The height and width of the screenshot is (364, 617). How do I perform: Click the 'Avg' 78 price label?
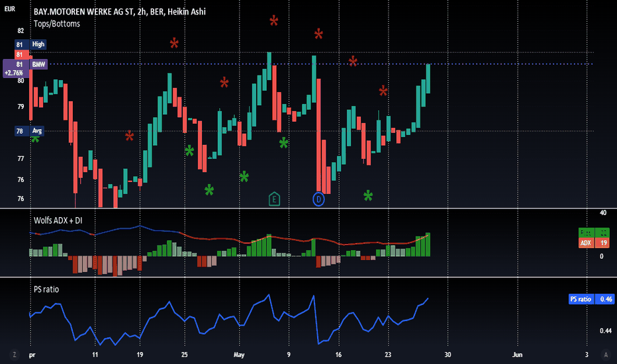coord(29,131)
